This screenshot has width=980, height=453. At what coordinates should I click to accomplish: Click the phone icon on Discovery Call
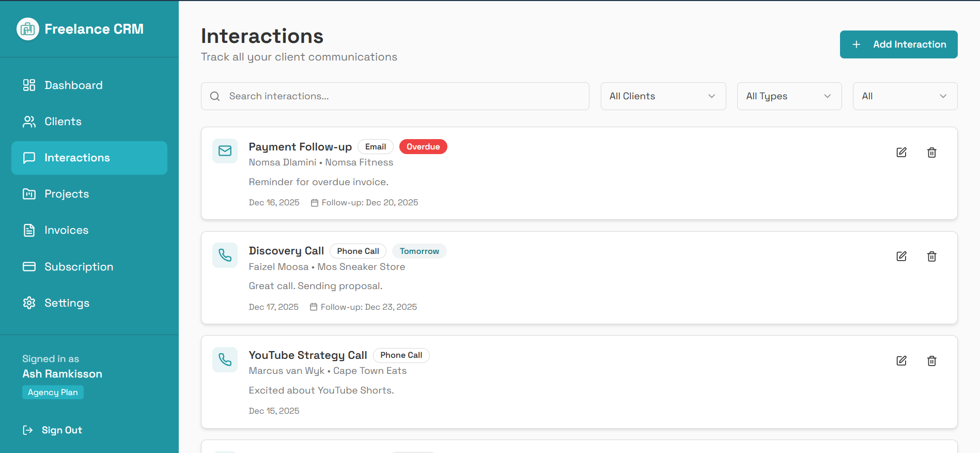225,255
